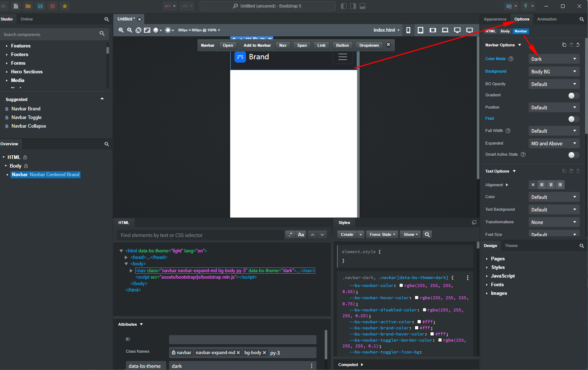
Task: Switch to the Online components tab
Action: click(27, 19)
